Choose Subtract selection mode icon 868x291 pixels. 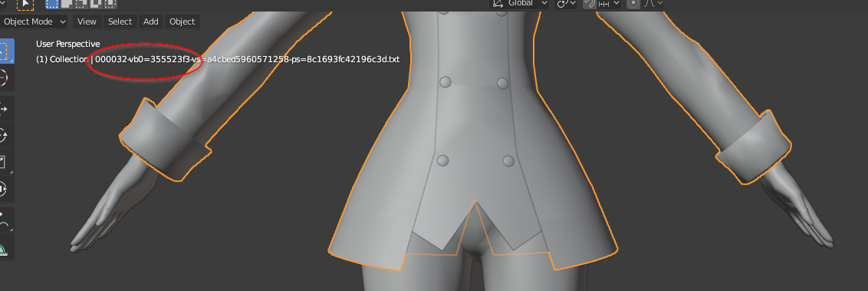(x=81, y=4)
